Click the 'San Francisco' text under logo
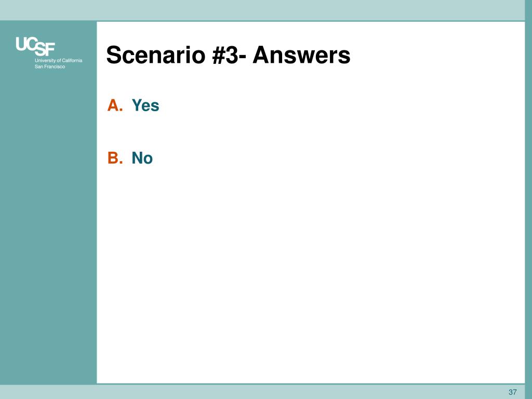The height and width of the screenshot is (399, 532). click(50, 66)
